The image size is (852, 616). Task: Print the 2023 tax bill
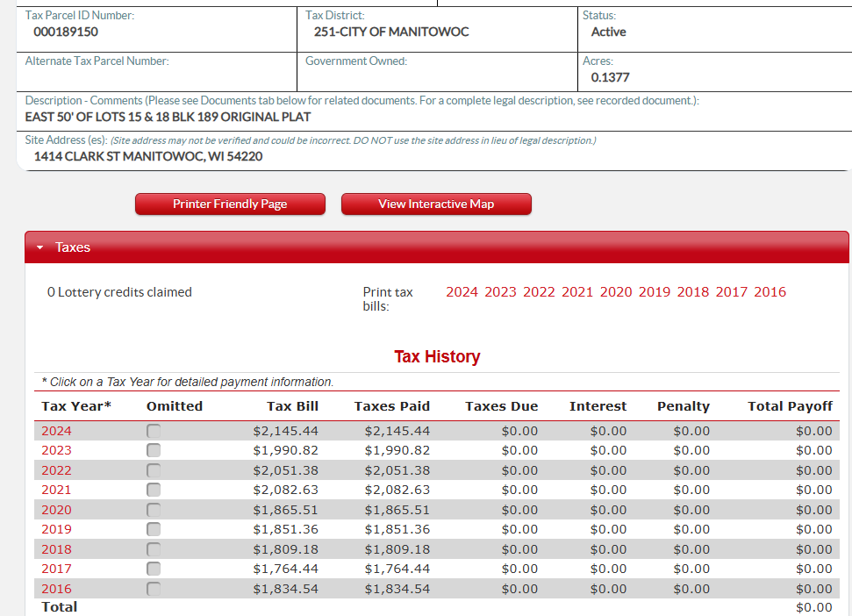[500, 292]
